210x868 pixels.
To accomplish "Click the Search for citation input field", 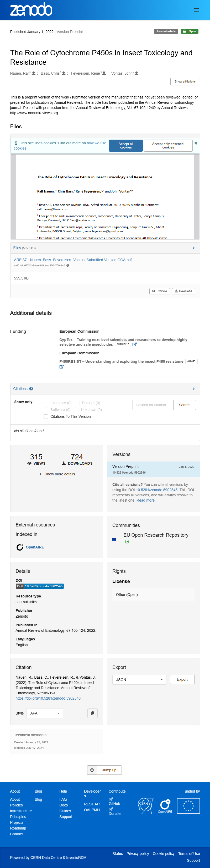I will pos(153,405).
